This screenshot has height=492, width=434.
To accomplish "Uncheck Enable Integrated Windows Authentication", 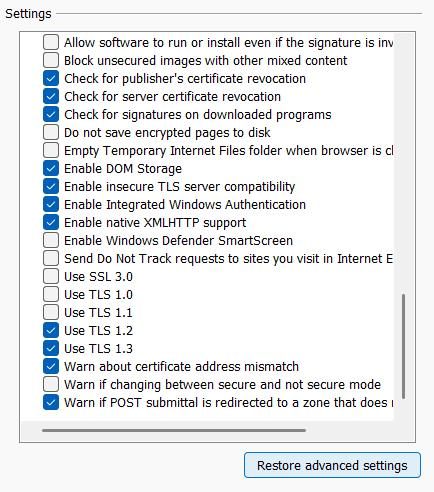I will click(51, 204).
